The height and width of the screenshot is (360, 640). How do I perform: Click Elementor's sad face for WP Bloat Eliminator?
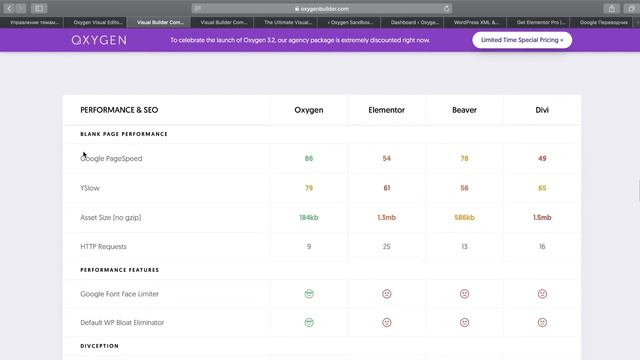[x=386, y=322]
